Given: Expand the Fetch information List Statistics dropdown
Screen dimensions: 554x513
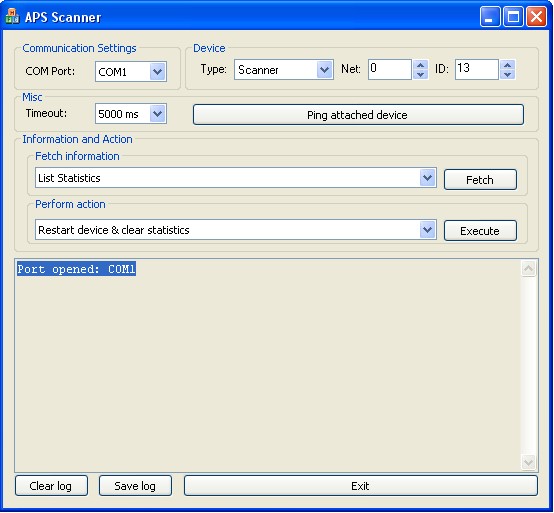Looking at the screenshot, I should coord(428,178).
